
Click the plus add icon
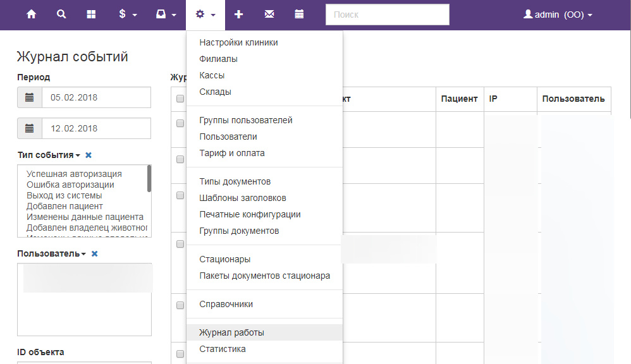pyautogui.click(x=238, y=15)
